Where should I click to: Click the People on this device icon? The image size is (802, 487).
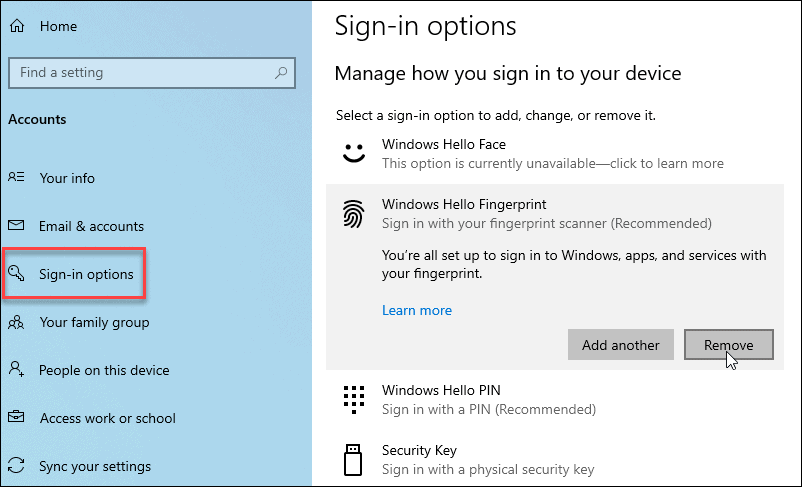coord(16,370)
